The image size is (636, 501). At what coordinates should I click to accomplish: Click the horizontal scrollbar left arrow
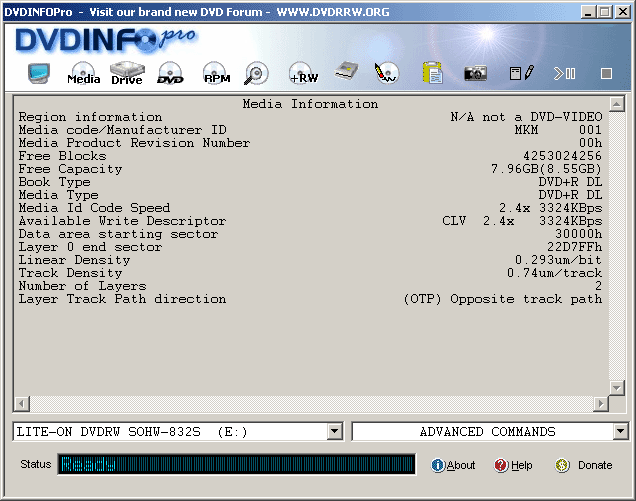point(22,404)
